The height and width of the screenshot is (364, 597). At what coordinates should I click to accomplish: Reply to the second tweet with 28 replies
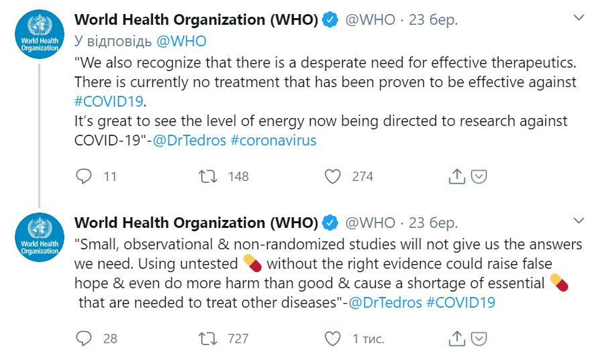(x=84, y=339)
